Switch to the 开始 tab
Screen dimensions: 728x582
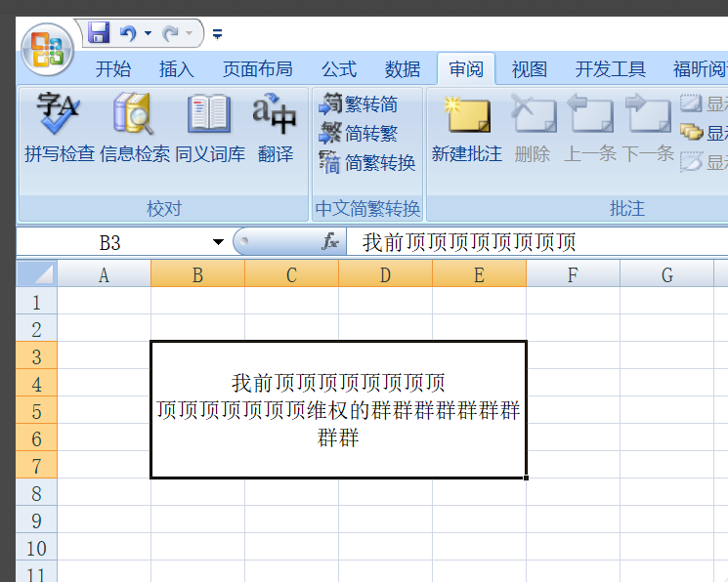[x=113, y=69]
